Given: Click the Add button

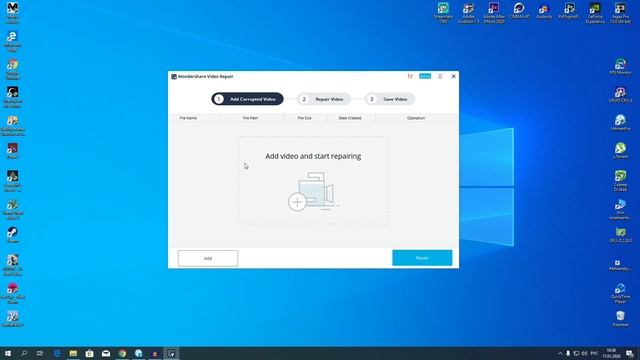Looking at the screenshot, I should pos(208,258).
